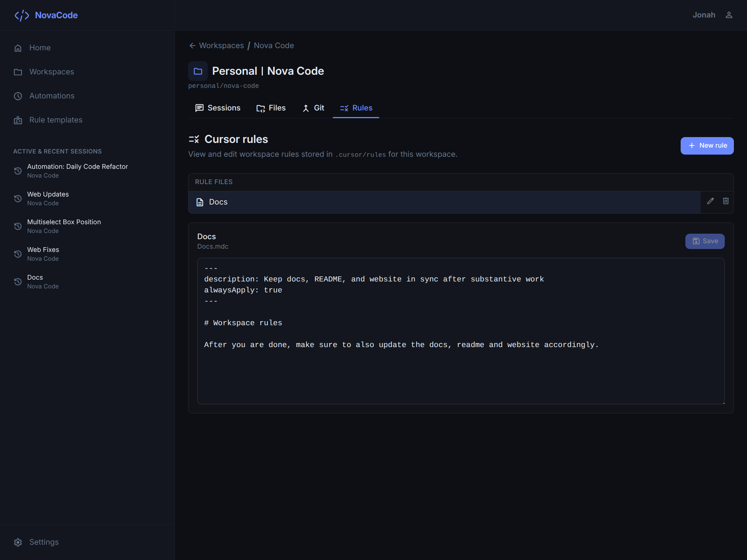Open the Multiselect Box Position session
The image size is (747, 560).
click(x=87, y=226)
